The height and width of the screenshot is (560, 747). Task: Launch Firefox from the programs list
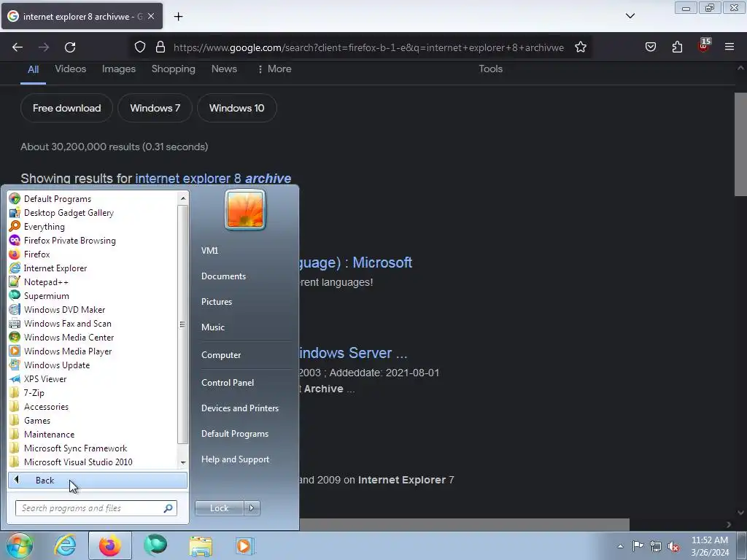(36, 254)
